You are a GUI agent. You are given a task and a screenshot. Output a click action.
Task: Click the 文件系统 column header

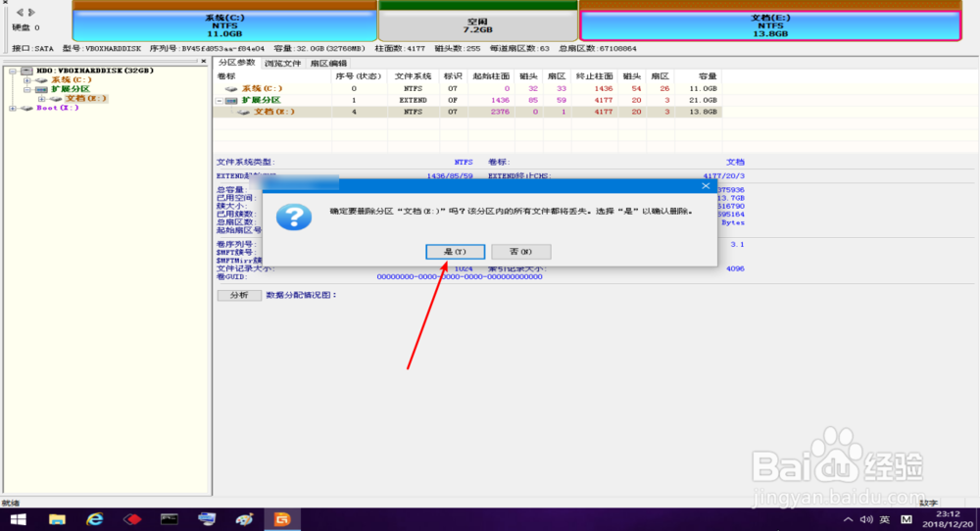(414, 76)
